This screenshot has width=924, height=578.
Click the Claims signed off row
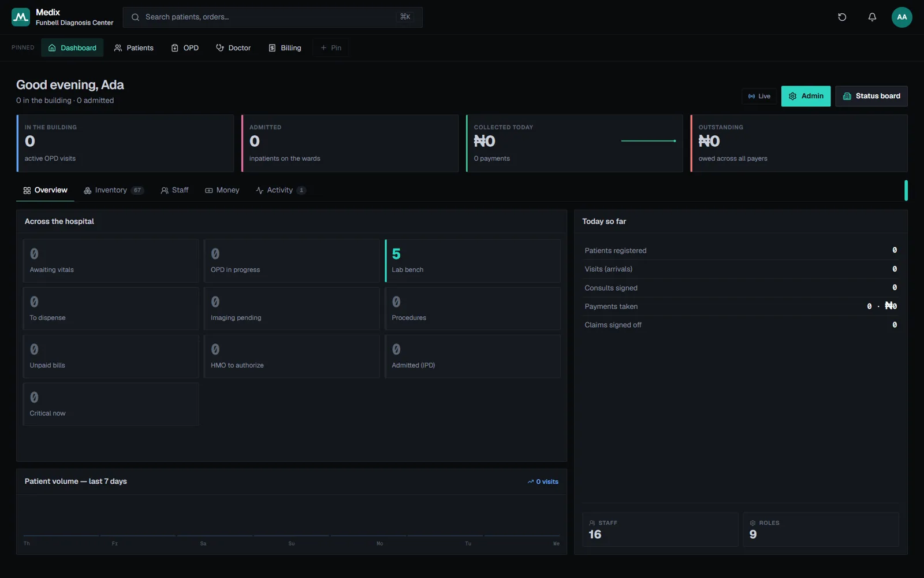click(740, 325)
